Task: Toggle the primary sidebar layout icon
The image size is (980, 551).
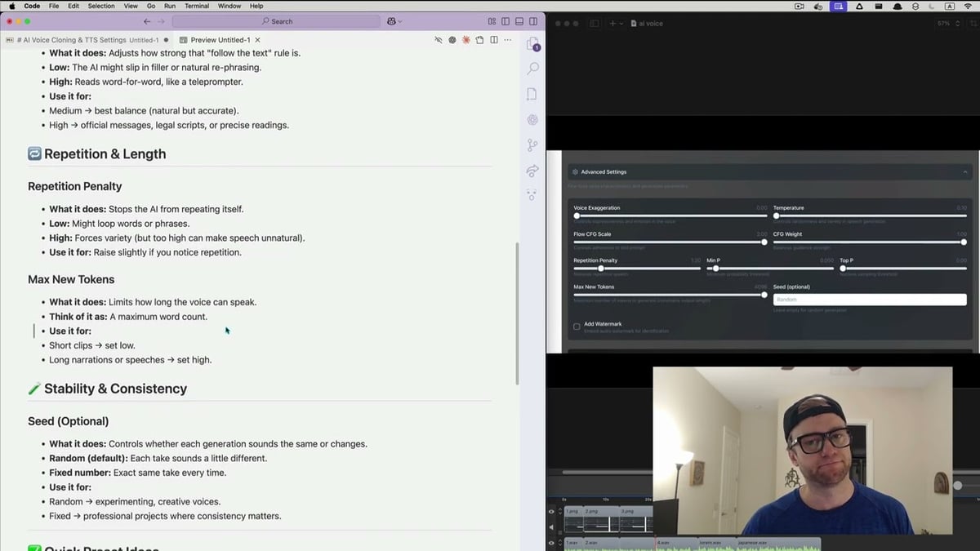Action: [x=506, y=21]
